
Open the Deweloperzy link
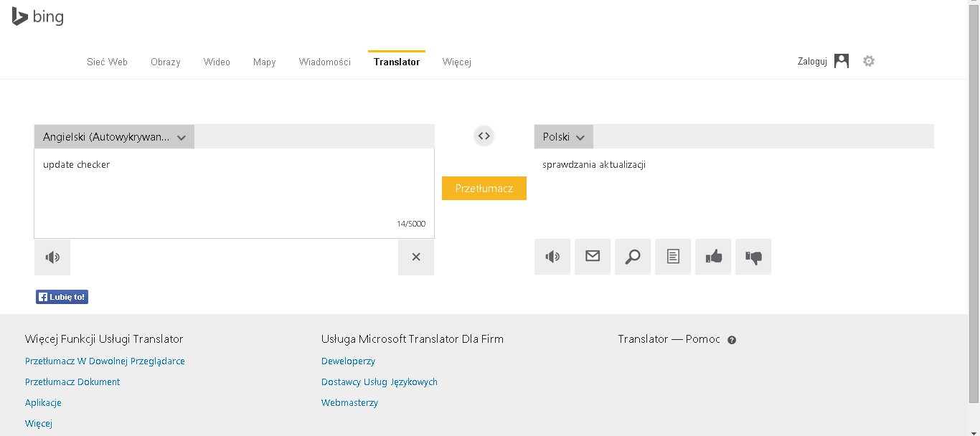point(348,361)
